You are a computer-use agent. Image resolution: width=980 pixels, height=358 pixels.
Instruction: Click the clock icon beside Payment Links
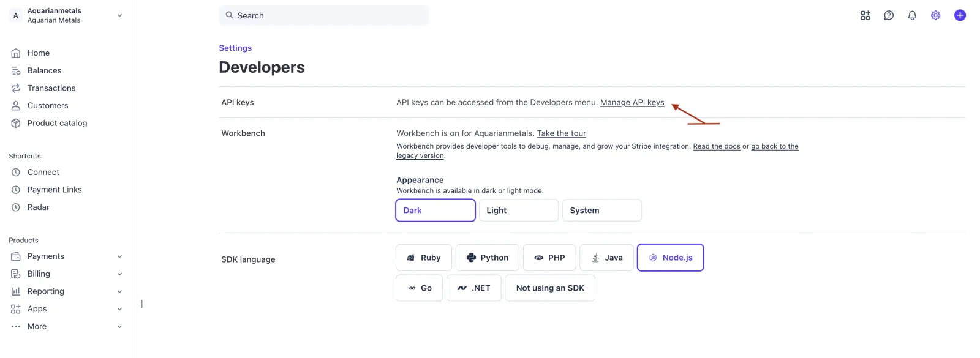click(16, 190)
